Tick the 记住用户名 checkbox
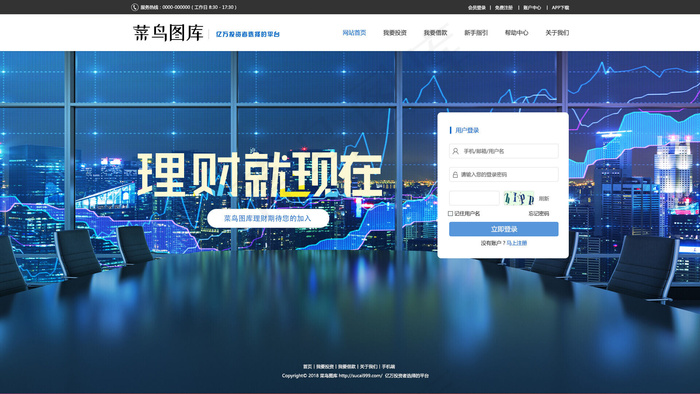The width and height of the screenshot is (700, 394). (450, 214)
